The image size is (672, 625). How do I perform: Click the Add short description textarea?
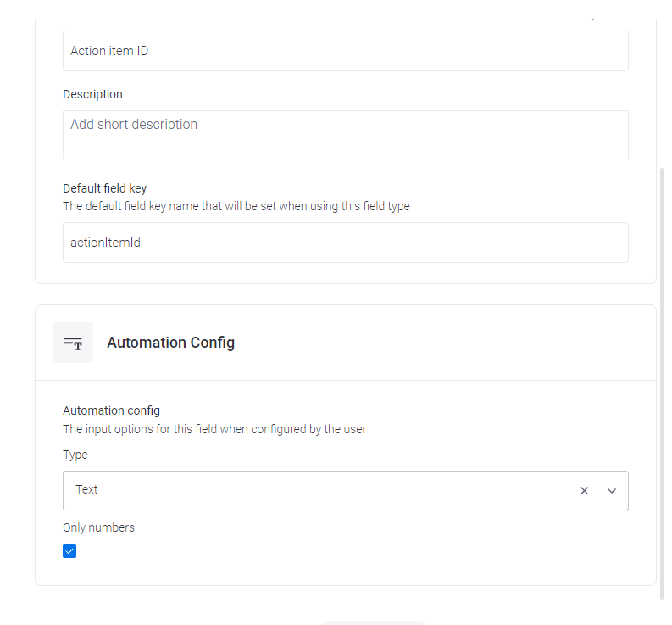pyautogui.click(x=346, y=135)
